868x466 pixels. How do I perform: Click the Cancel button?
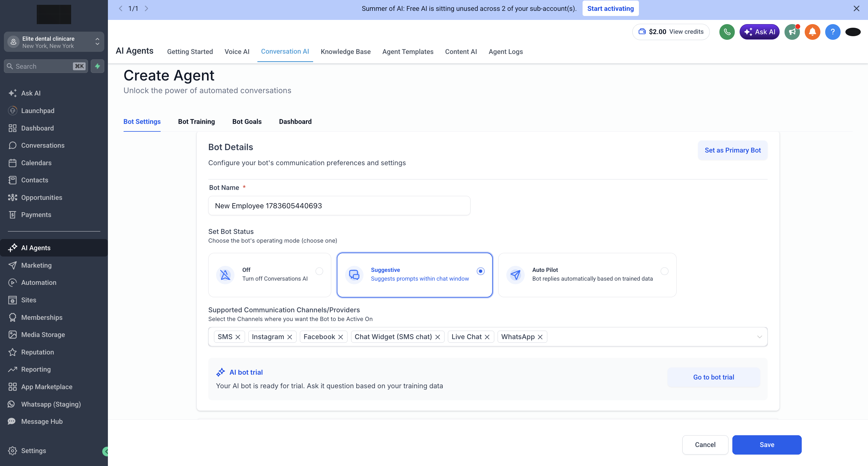click(x=705, y=445)
